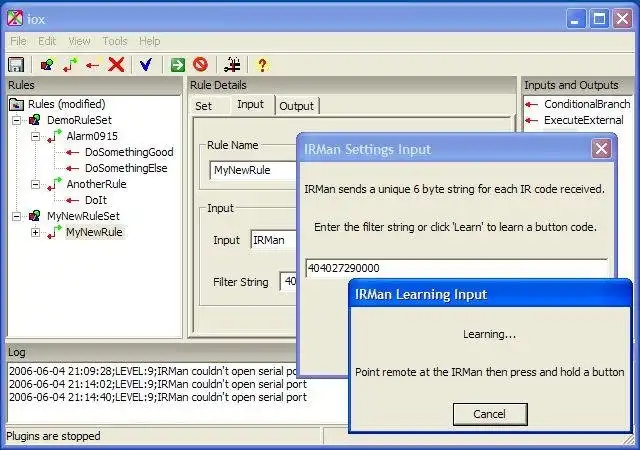
Task: Click the red stop plugins icon
Action: (200, 64)
